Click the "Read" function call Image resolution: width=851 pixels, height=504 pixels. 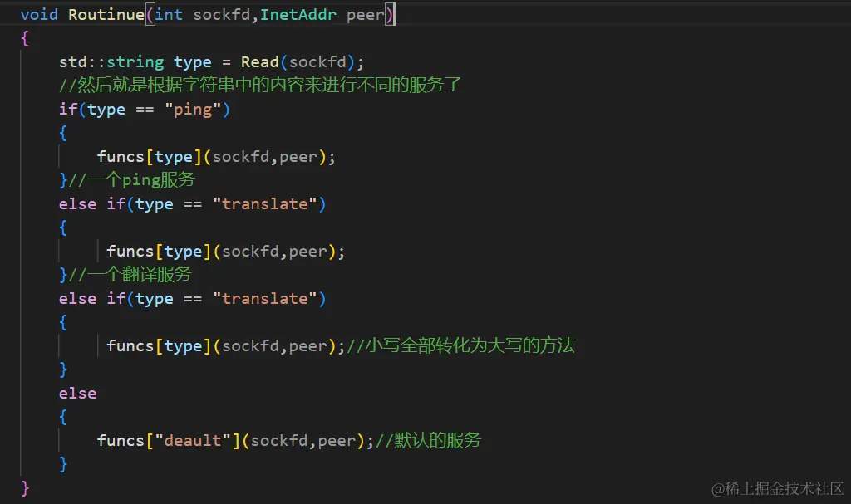click(260, 61)
